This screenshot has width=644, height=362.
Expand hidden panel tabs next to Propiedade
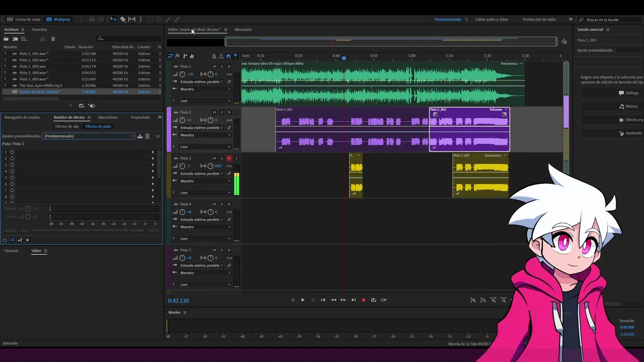(160, 117)
